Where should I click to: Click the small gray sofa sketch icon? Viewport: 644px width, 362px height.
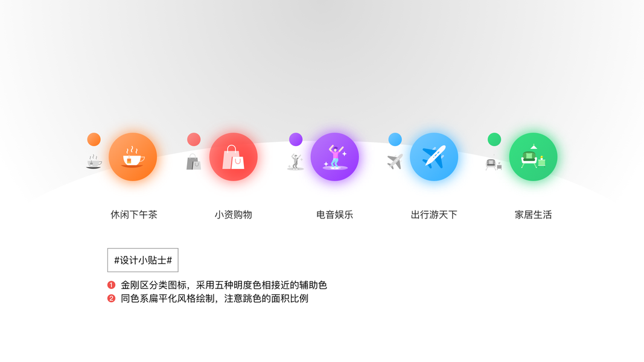pos(494,164)
